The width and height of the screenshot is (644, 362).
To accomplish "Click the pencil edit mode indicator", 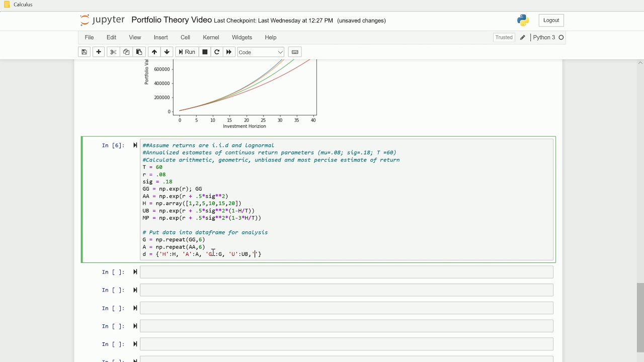I will [x=523, y=38].
